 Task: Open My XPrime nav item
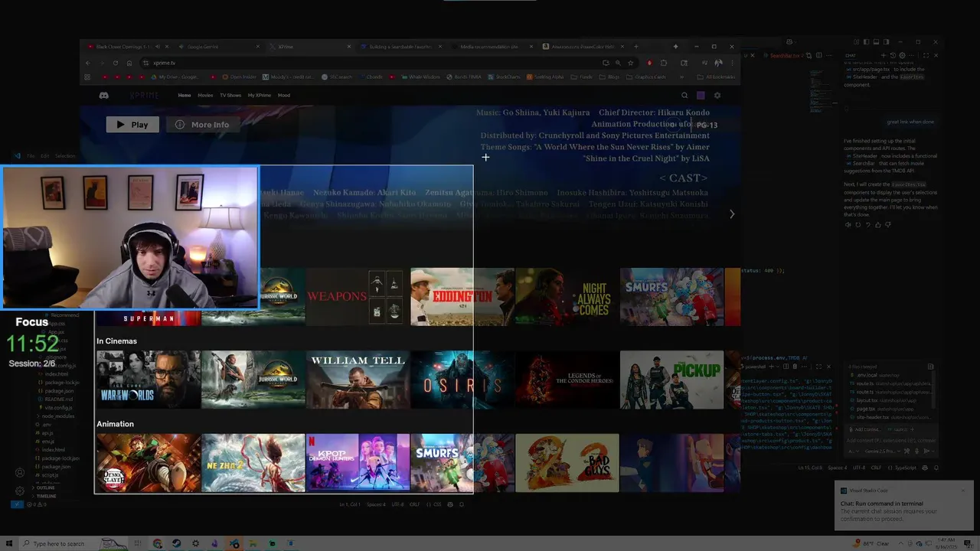[x=260, y=96]
